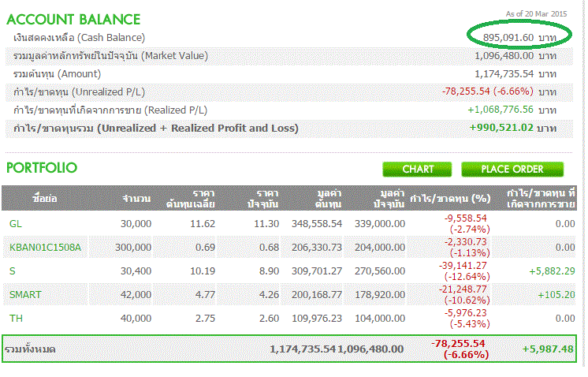
Task: Click the Unrealized P/L value
Action: pos(488,91)
